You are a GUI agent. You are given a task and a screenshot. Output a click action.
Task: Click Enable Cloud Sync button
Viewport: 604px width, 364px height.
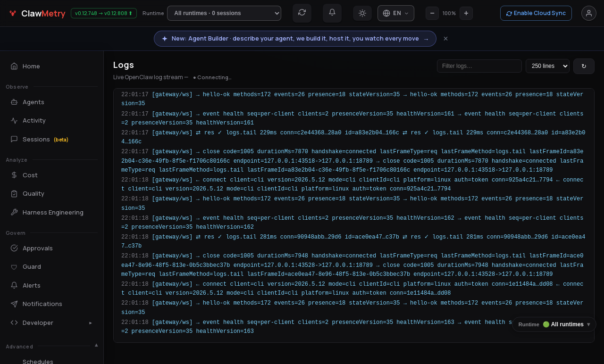point(536,13)
